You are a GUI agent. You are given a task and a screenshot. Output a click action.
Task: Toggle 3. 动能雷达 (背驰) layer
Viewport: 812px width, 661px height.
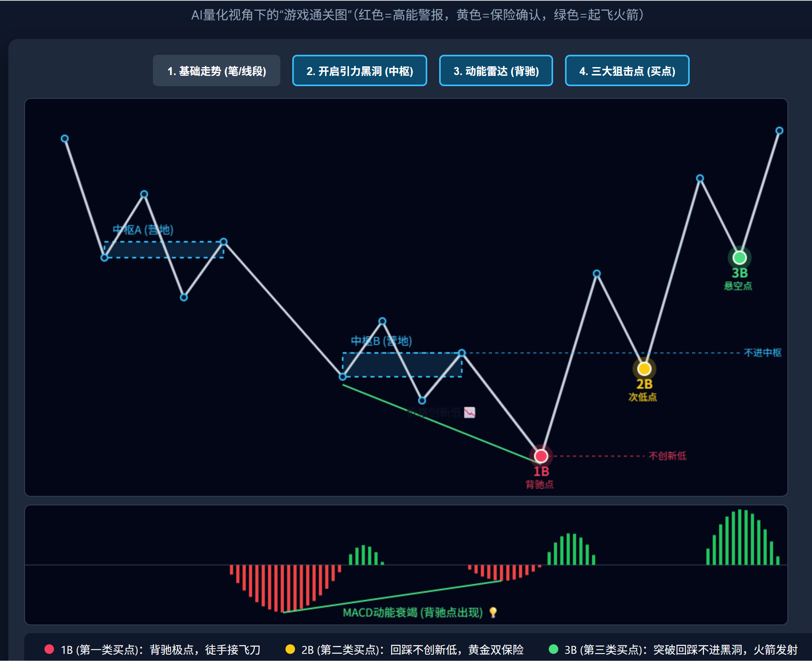496,71
